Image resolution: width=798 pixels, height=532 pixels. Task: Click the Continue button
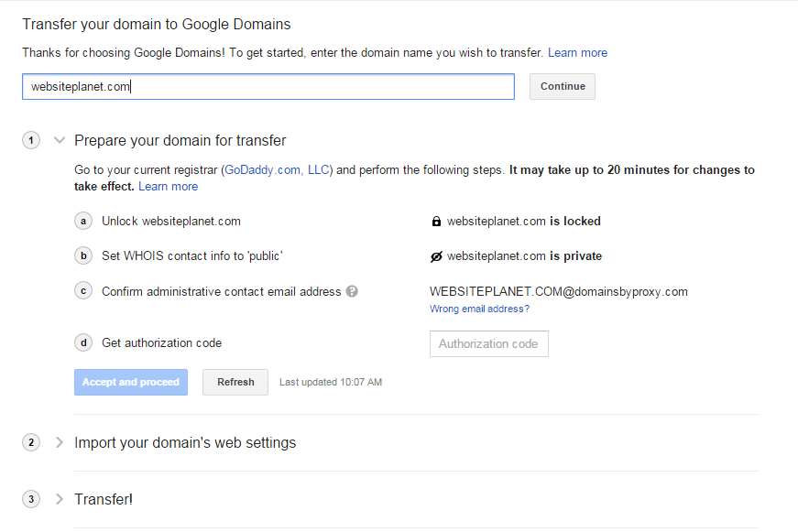click(x=563, y=86)
